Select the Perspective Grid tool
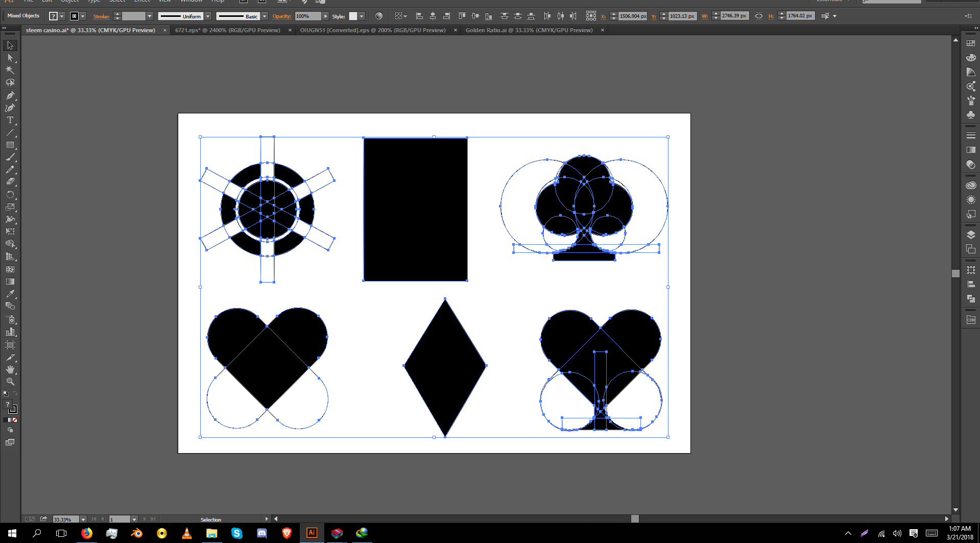 click(x=10, y=256)
